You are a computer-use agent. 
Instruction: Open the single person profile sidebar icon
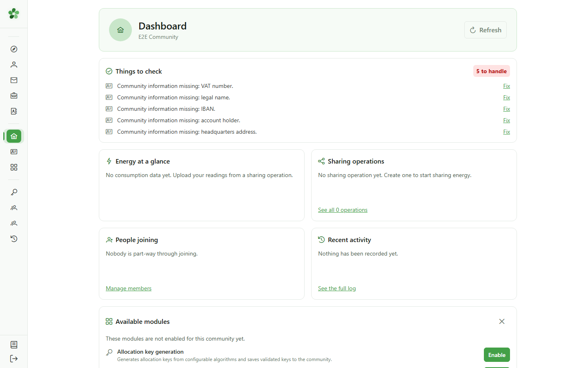pos(14,65)
